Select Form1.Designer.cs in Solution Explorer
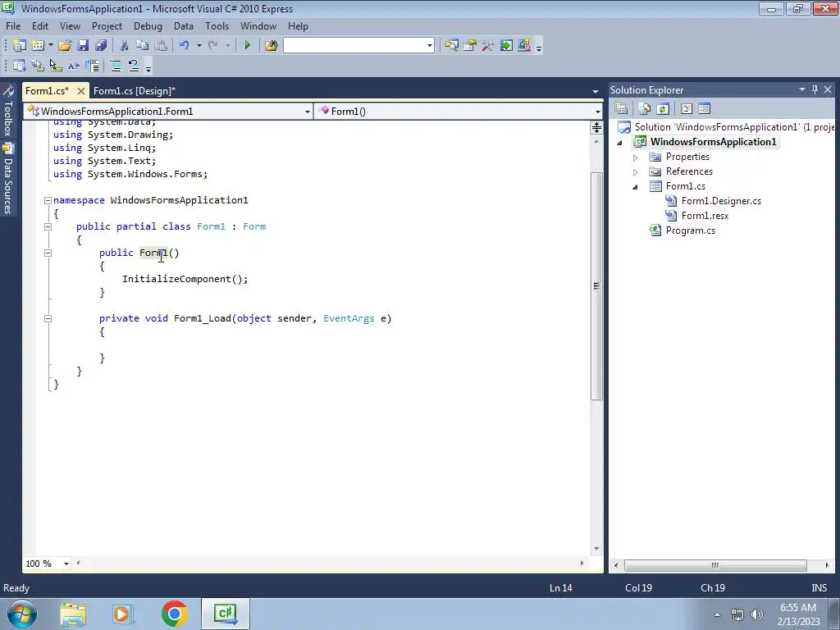The image size is (840, 630). coord(721,201)
